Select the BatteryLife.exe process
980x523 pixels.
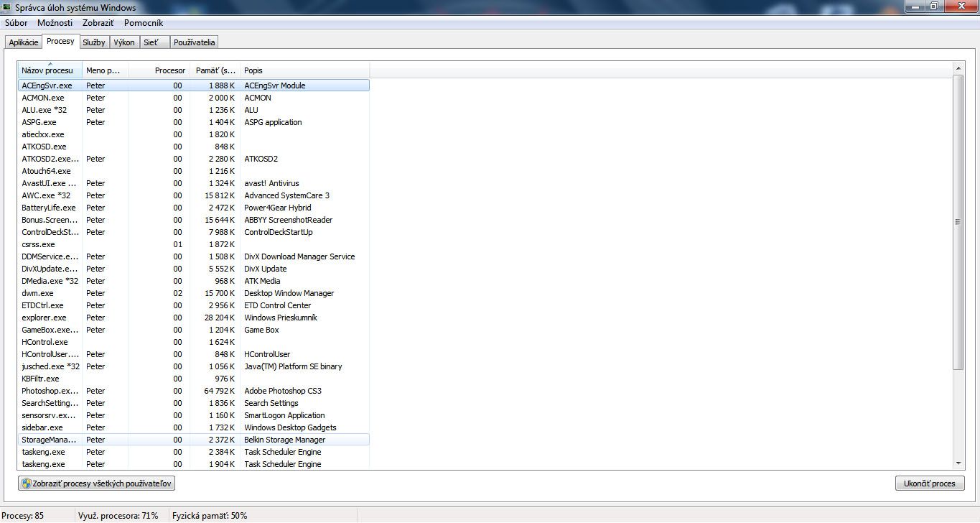point(194,208)
